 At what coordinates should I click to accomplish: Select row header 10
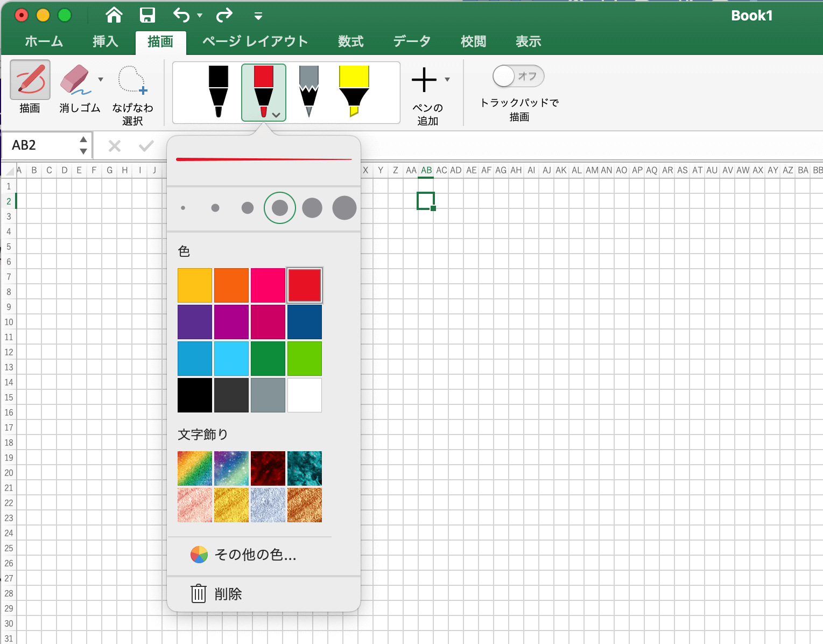click(9, 322)
